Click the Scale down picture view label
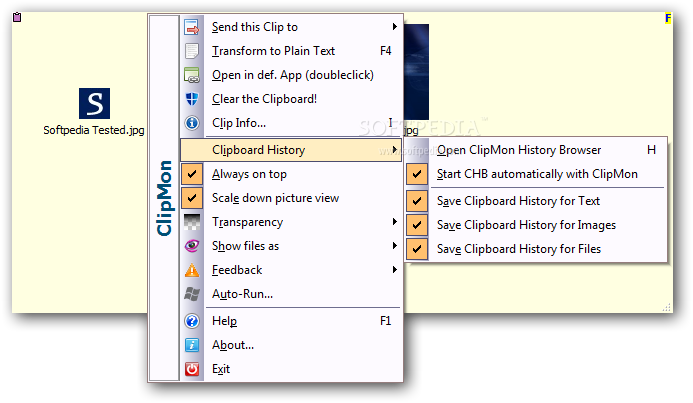This screenshot has height=403, width=693. 275,198
